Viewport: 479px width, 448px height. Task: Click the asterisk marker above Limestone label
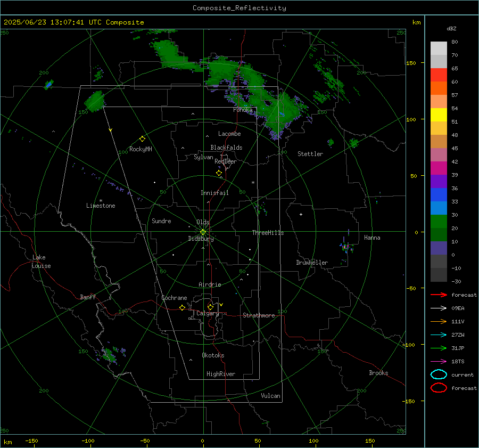101,201
